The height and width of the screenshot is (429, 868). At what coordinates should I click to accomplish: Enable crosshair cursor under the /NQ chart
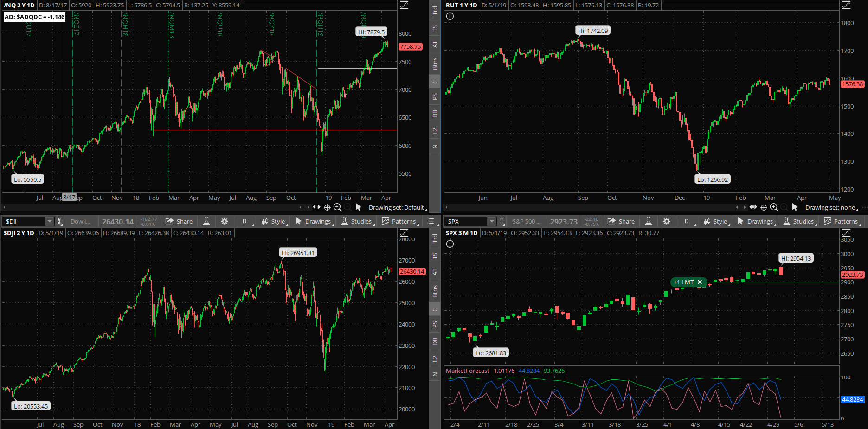[x=327, y=207]
